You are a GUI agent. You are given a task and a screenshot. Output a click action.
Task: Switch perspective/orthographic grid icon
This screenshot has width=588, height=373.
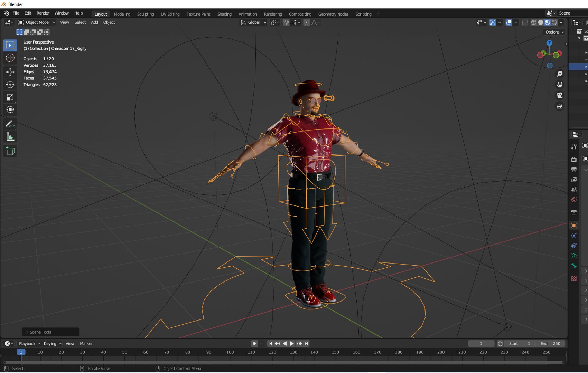pyautogui.click(x=560, y=106)
